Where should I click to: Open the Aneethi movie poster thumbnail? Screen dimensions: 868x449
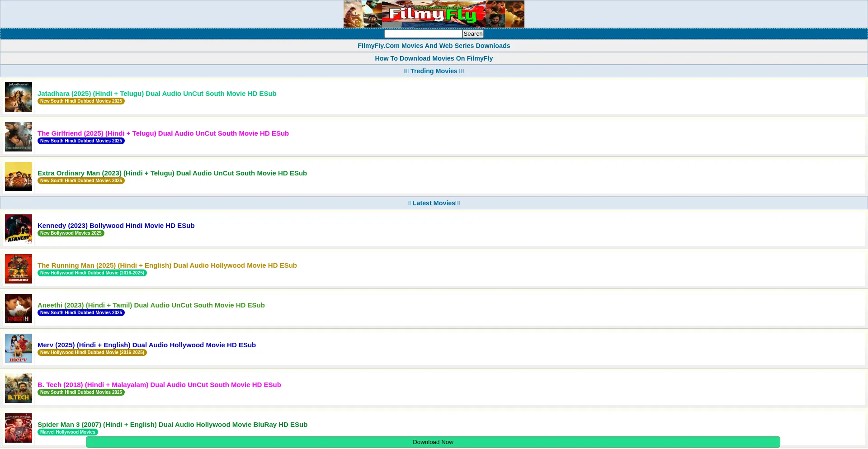19,308
